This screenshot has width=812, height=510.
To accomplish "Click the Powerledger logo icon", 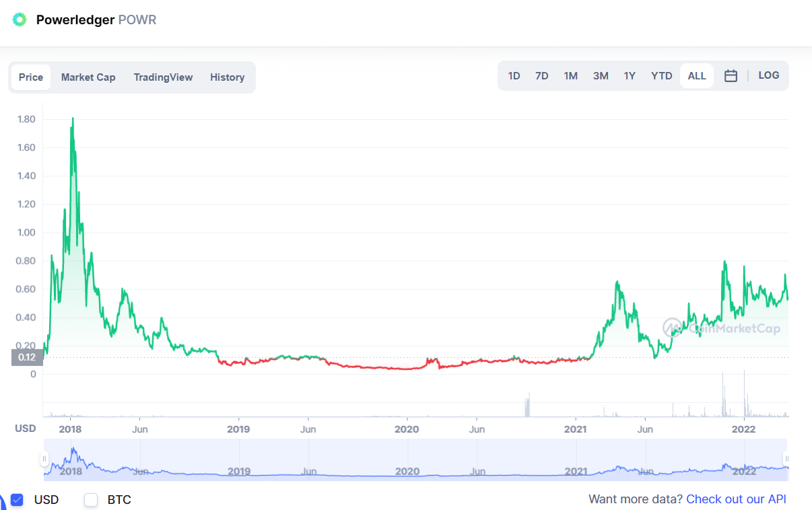I will pyautogui.click(x=20, y=20).
